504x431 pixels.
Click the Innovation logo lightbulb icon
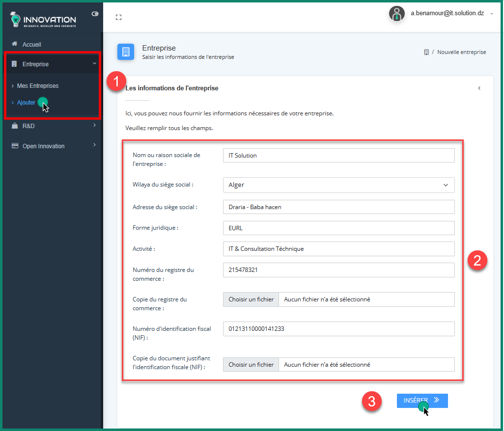pos(16,20)
